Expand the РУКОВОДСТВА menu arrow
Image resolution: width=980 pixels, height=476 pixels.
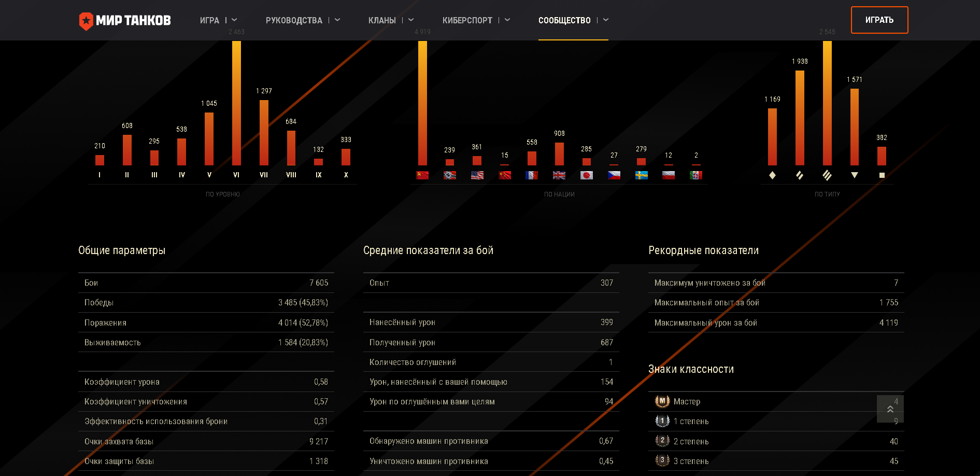[337, 20]
